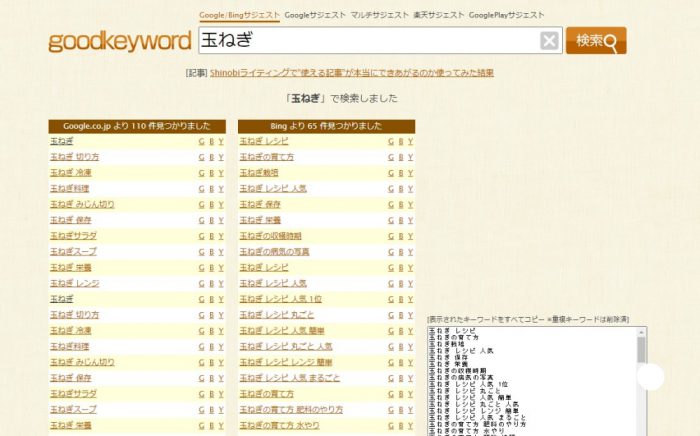Viewport: 700px width, 436px height.
Task: Click G icon for 玉ねぎ栽培
Action: coord(391,173)
